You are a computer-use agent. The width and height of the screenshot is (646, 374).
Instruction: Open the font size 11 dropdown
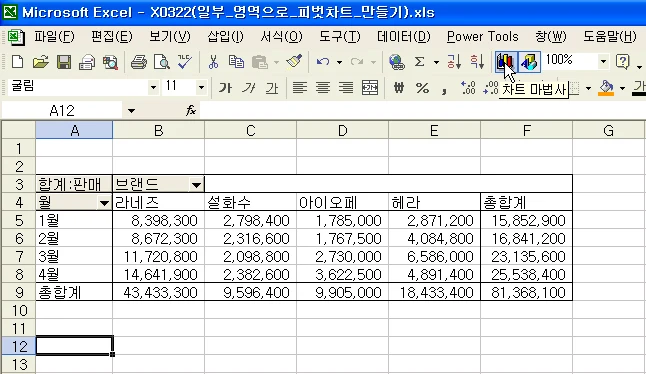pos(201,87)
